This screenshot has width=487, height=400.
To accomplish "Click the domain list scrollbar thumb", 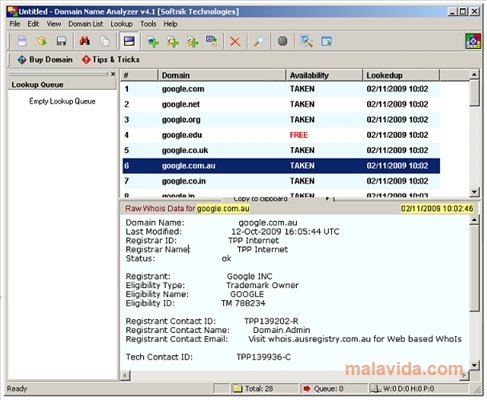I will pyautogui.click(x=474, y=93).
